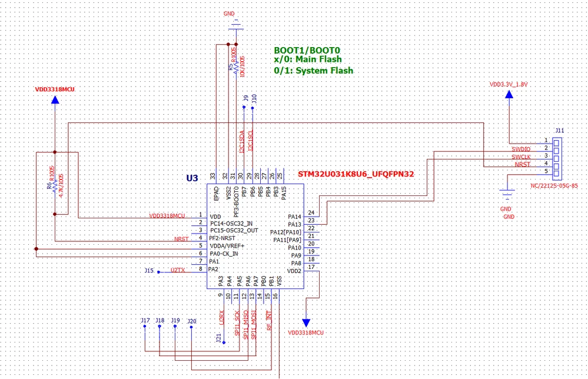This screenshot has height=379, width=588.
Task: Select the J11 designator text
Action: tap(559, 131)
